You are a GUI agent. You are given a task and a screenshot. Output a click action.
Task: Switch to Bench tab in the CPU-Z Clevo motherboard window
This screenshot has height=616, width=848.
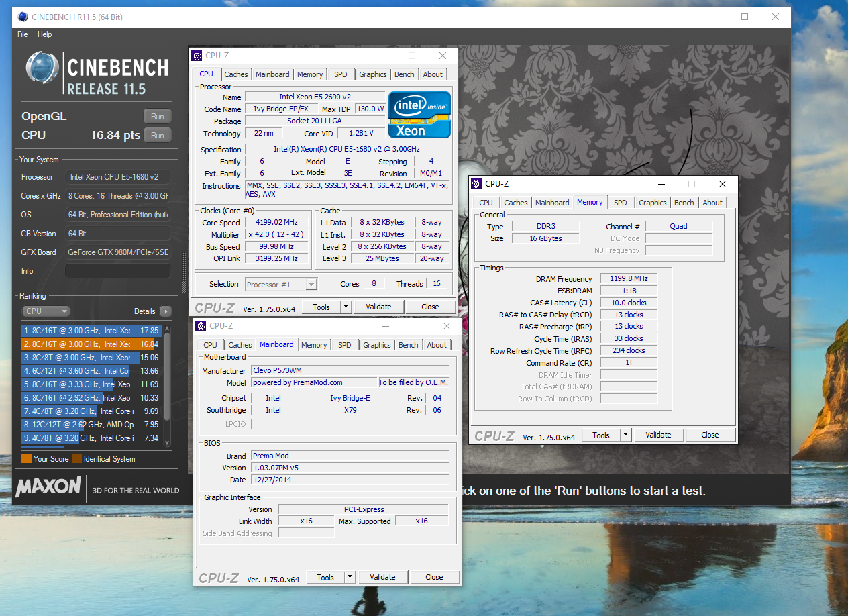click(x=409, y=345)
